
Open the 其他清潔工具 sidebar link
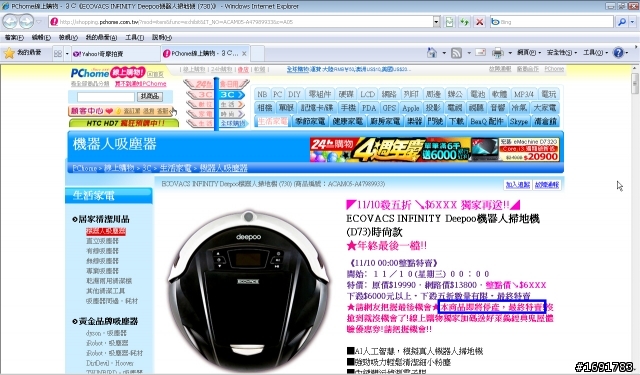(x=105, y=291)
